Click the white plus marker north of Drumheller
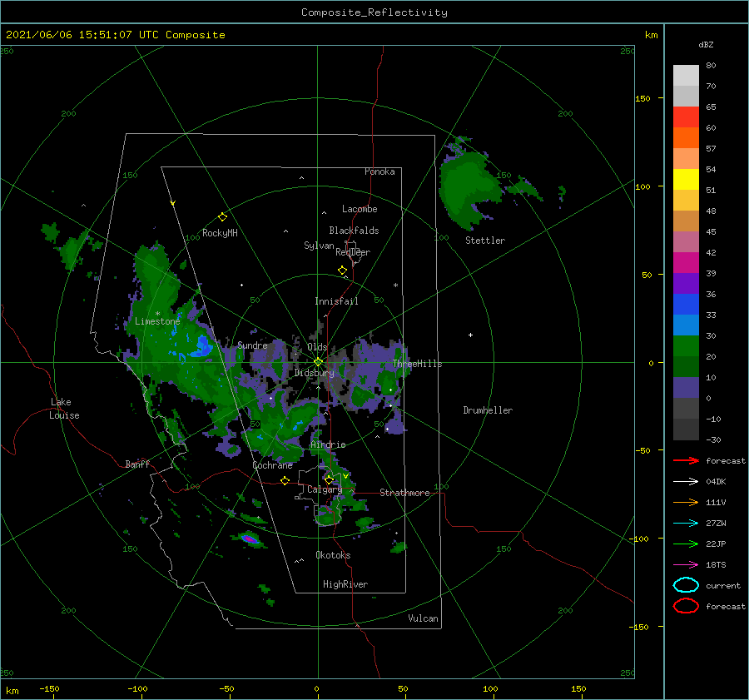This screenshot has height=700, width=749. pos(470,335)
